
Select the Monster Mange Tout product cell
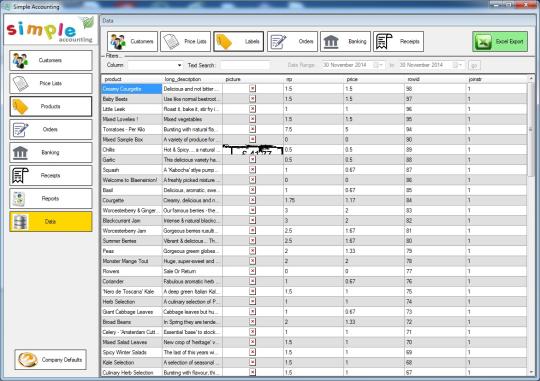pos(132,261)
